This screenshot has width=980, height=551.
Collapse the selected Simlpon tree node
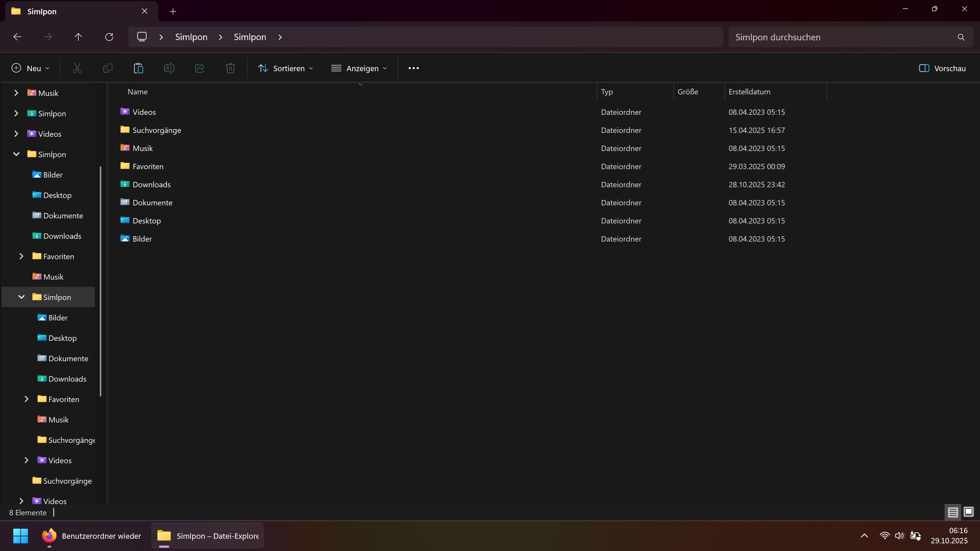[21, 297]
